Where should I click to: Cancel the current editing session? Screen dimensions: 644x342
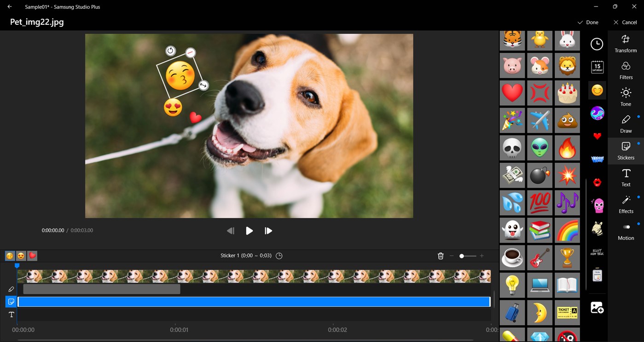[x=625, y=23]
